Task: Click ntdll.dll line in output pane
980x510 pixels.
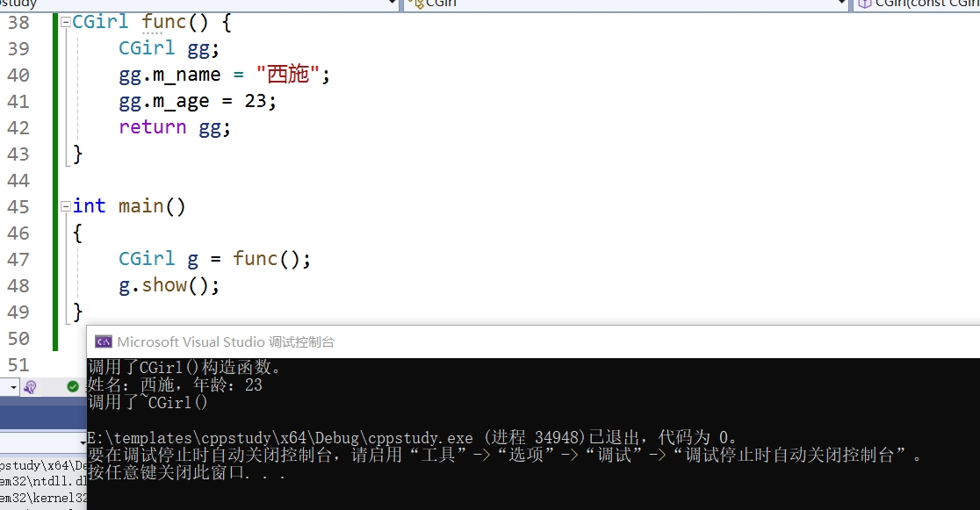Action: point(43,482)
